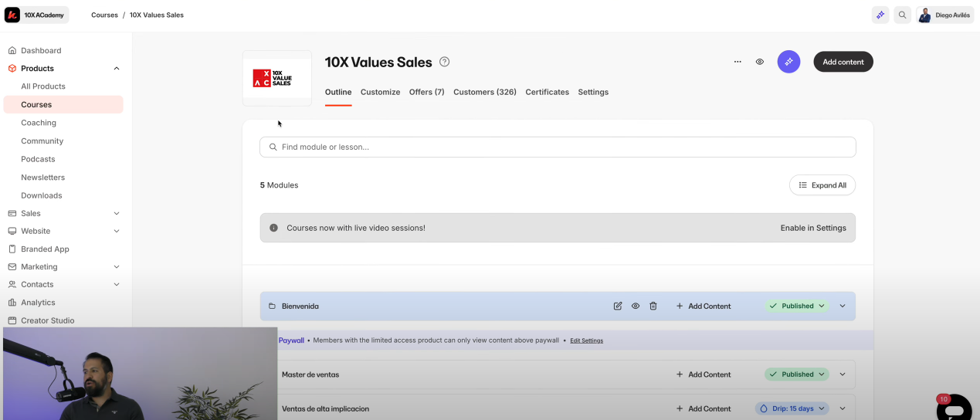The width and height of the screenshot is (980, 420).
Task: Switch to the Offers (7) tab
Action: pos(427,92)
